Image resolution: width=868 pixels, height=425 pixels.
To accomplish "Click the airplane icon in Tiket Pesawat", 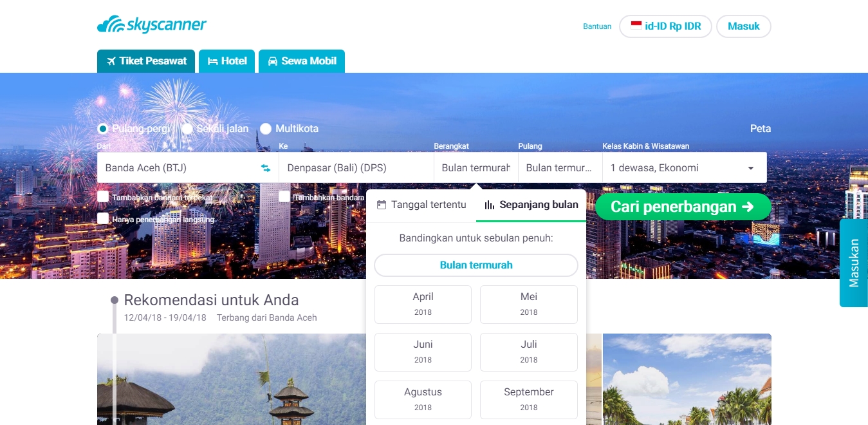I will point(111,61).
